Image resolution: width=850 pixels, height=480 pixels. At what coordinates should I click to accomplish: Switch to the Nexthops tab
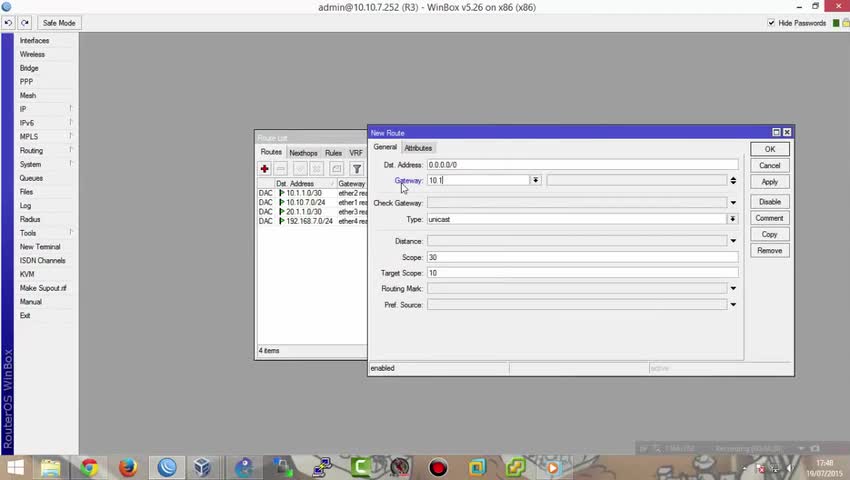pyautogui.click(x=303, y=153)
